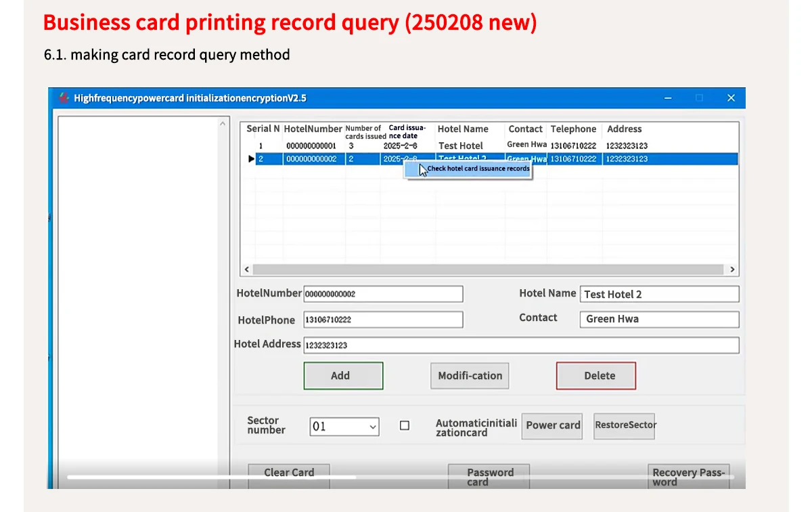Click the Hotel Name column header
The width and height of the screenshot is (812, 512).
tap(463, 129)
